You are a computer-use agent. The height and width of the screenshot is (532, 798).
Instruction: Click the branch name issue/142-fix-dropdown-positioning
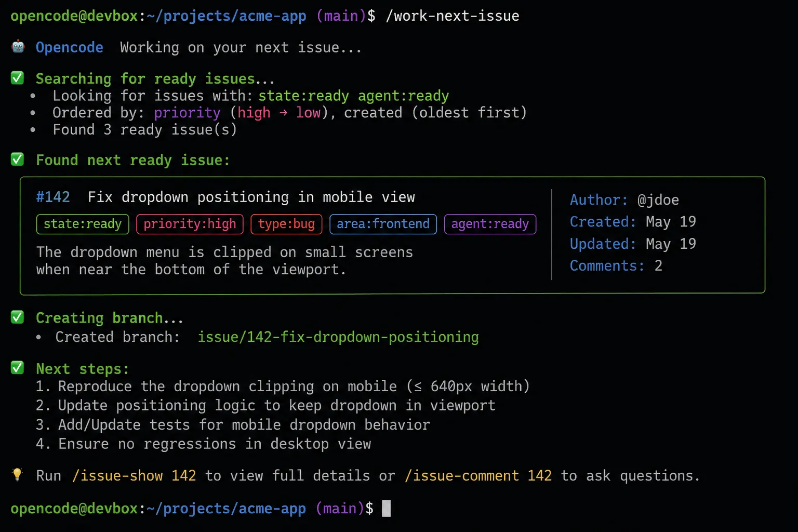pos(338,337)
